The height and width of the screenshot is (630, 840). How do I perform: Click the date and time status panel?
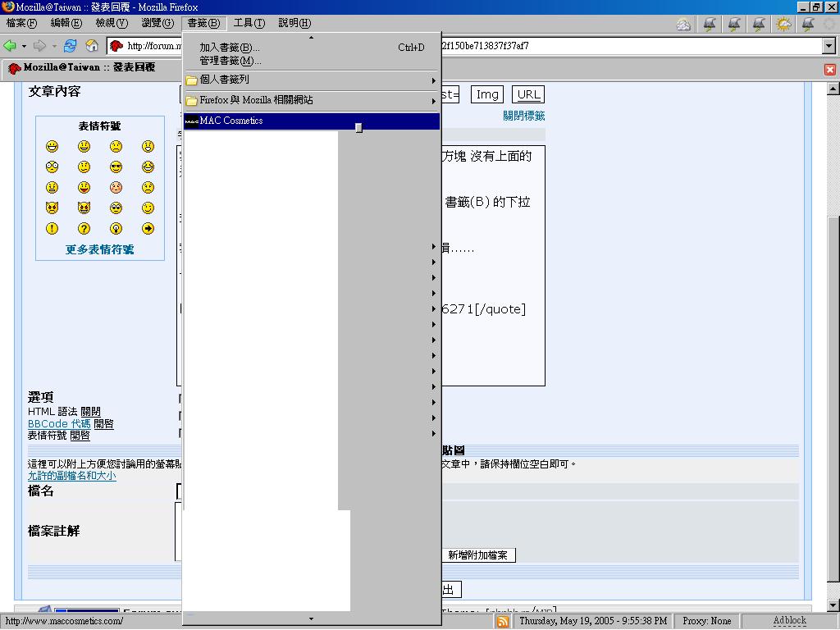593,621
